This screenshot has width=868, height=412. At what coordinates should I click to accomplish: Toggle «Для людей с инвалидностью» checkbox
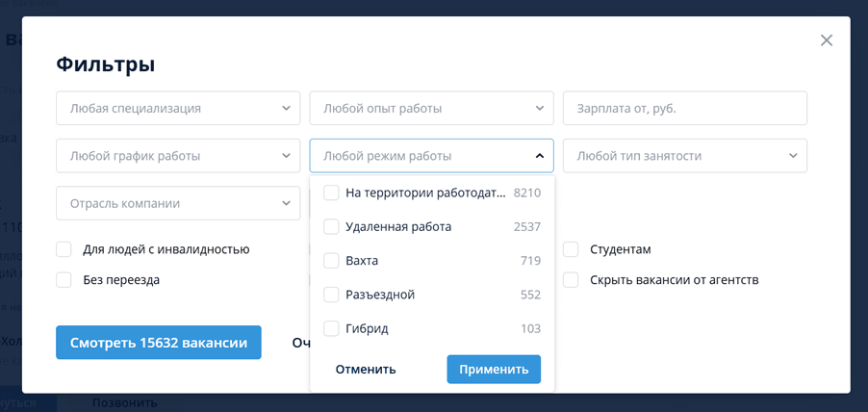64,249
